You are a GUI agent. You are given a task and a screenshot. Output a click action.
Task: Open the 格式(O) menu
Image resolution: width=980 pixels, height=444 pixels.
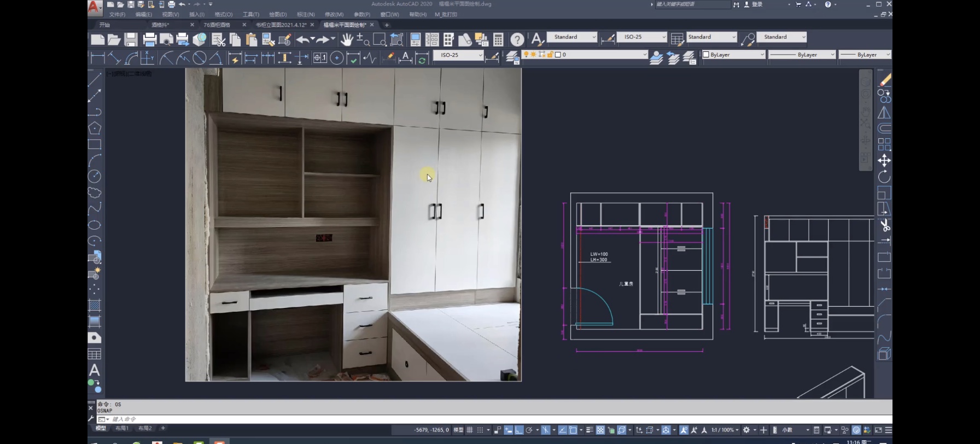click(x=223, y=15)
